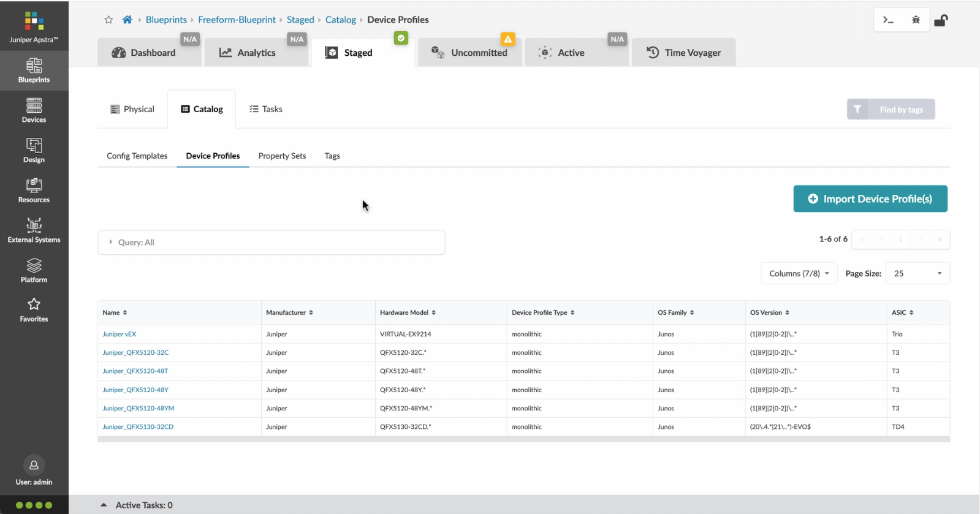Screen dimensions: 980x514
Task: Open the Analytics tab
Action: coord(256,53)
